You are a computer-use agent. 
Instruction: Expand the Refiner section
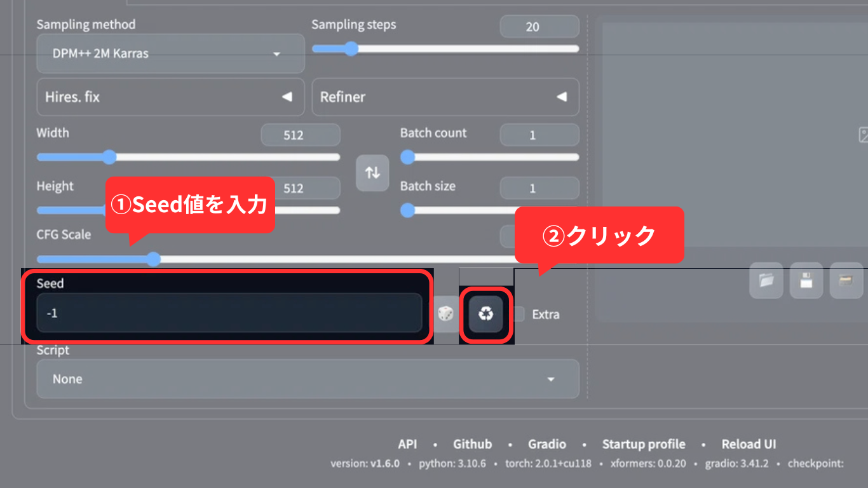point(445,97)
